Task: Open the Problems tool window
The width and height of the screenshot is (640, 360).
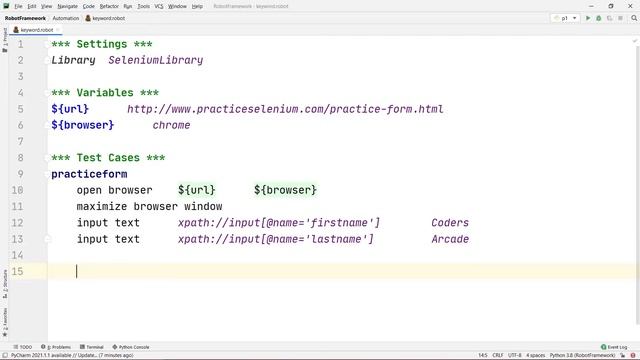Action: 56,347
